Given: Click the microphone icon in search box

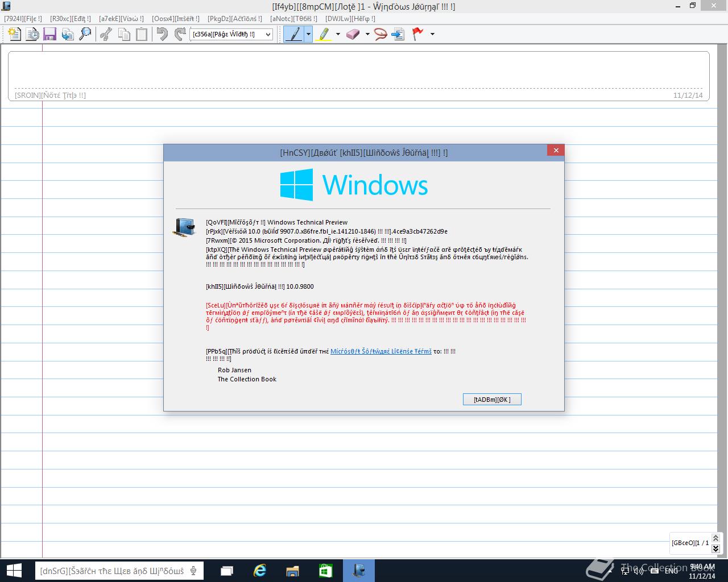Looking at the screenshot, I should coord(194,571).
